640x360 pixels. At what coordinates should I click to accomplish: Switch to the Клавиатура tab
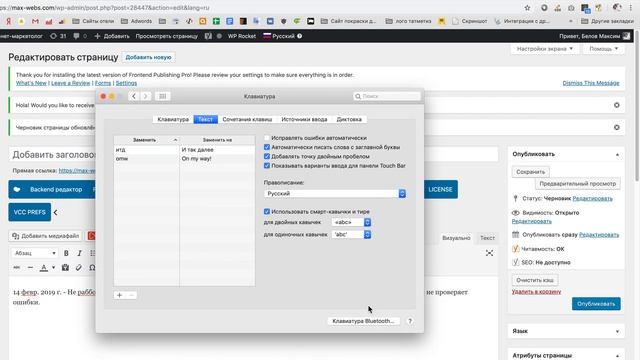pos(173,119)
